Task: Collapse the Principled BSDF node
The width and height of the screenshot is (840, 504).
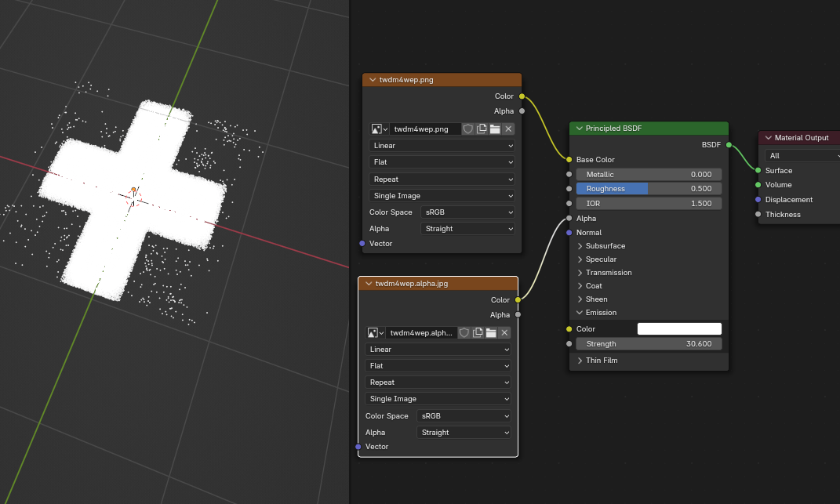Action: (x=579, y=129)
